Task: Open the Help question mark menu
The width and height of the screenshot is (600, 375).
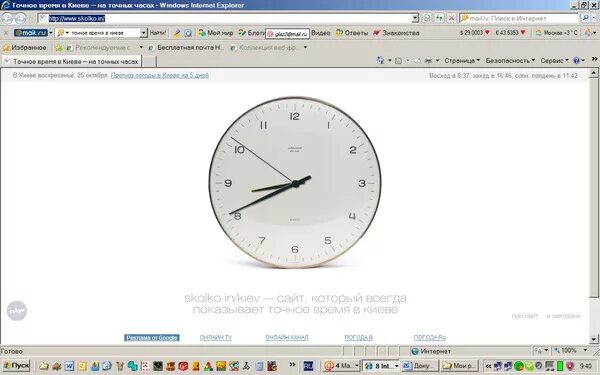Action: tap(579, 60)
